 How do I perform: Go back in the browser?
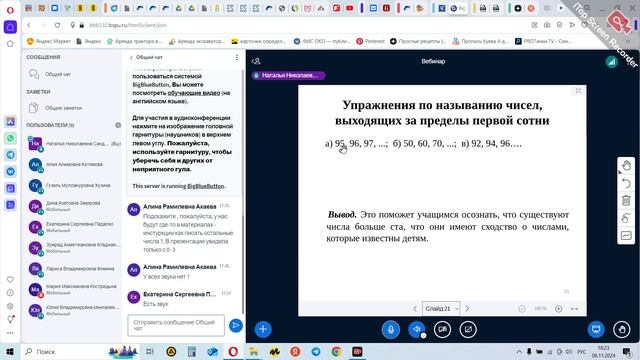(x=29, y=25)
